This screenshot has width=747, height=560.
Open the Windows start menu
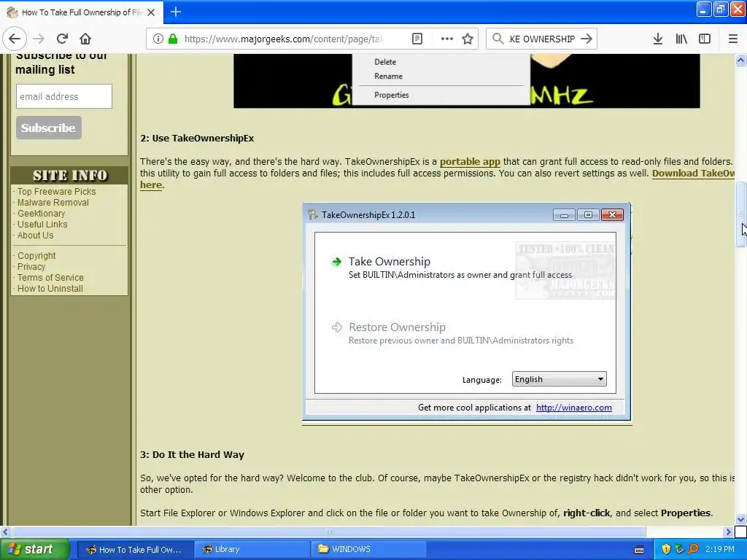point(34,549)
